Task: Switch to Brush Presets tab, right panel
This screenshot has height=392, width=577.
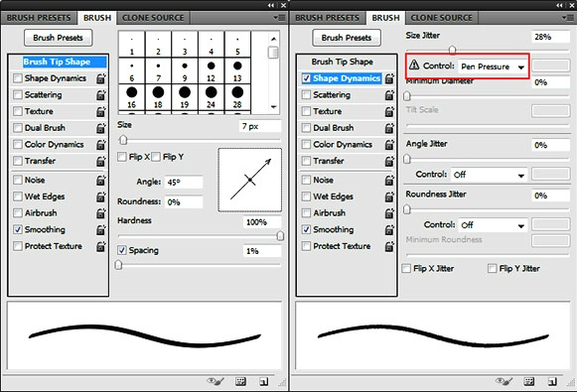Action: [x=327, y=18]
